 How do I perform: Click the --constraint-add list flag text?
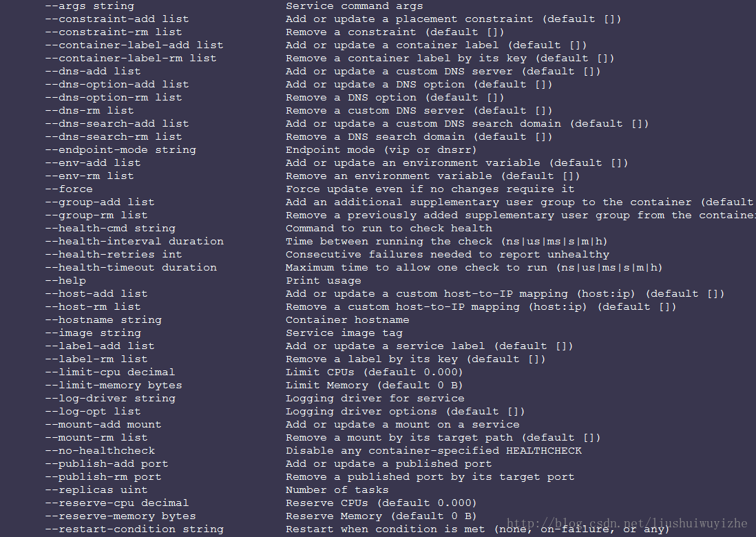(116, 19)
